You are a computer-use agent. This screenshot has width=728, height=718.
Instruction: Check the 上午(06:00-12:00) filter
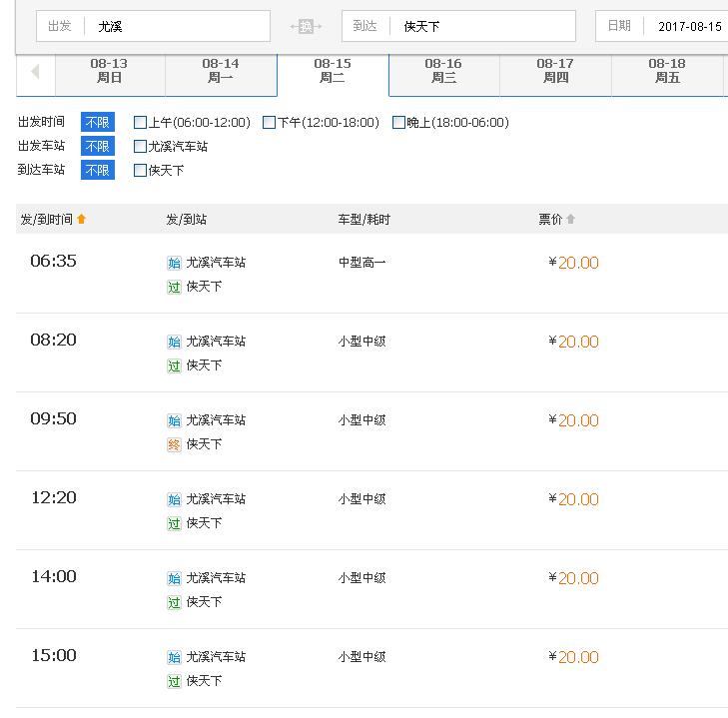click(140, 123)
